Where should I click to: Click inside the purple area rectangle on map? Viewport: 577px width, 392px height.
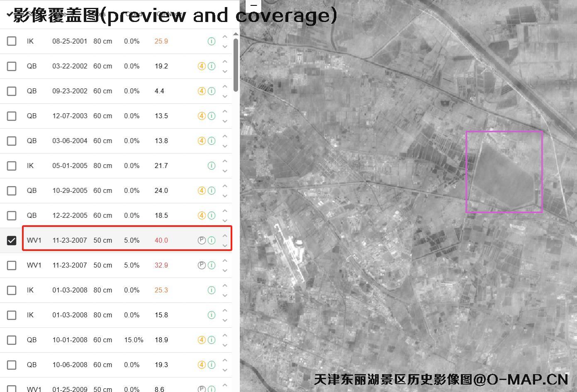(504, 172)
